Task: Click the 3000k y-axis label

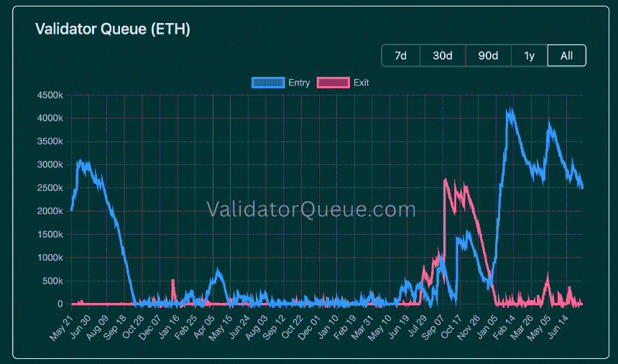Action: pos(50,164)
